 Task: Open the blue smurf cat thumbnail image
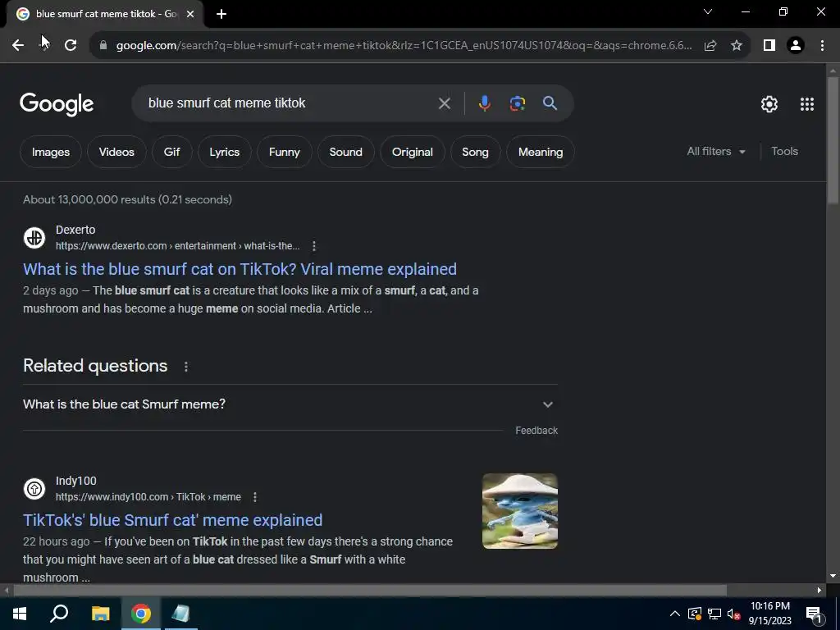[x=519, y=511]
